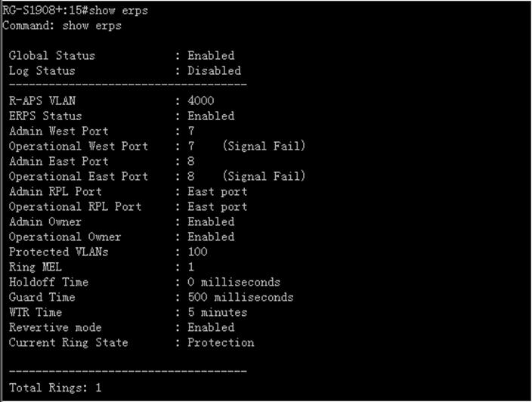Select East port Signal Fail text
The image size is (532, 402).
264,176
